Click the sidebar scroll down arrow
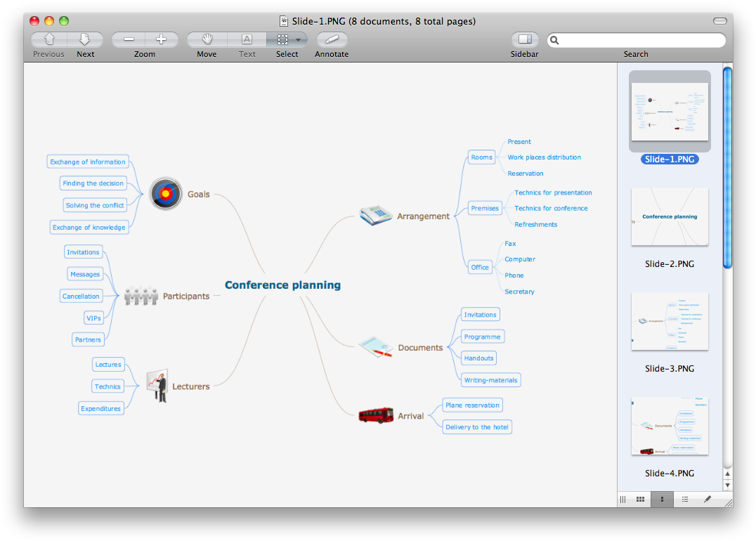The height and width of the screenshot is (541, 756). pos(727,485)
